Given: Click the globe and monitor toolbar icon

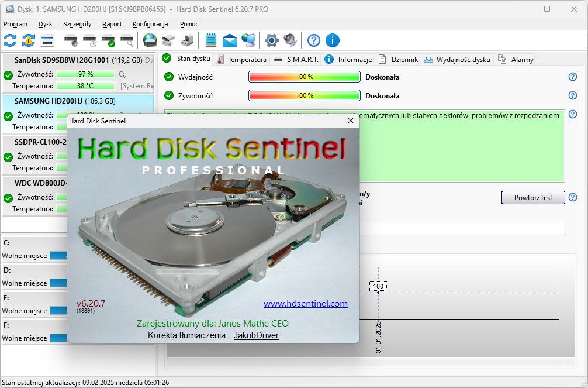Looking at the screenshot, I should click(x=248, y=40).
